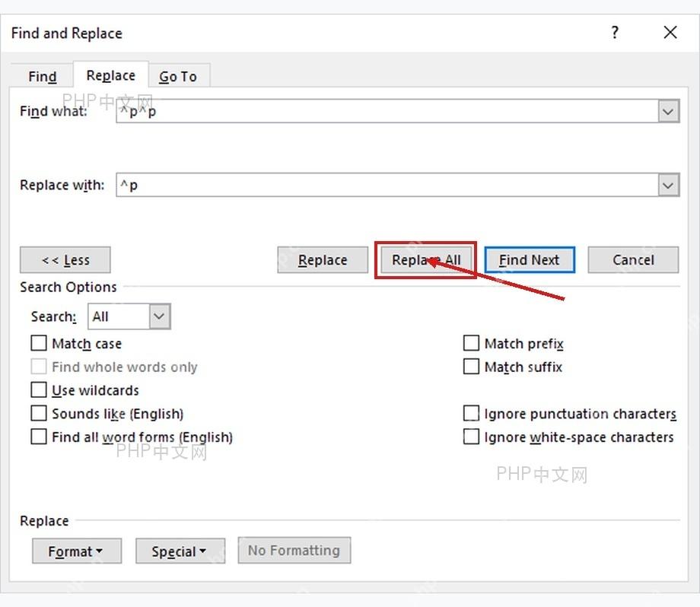
Task: Open the dialog Help question mark
Action: pos(615,32)
